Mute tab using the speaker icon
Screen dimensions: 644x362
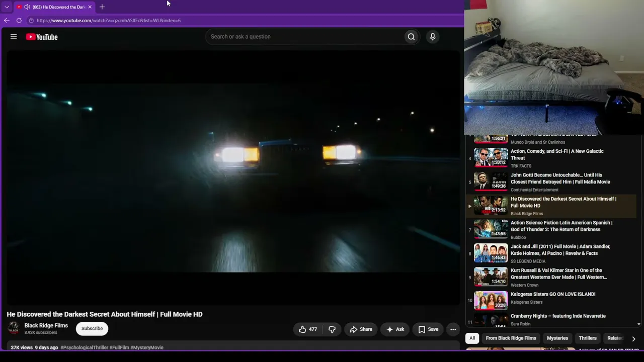[27, 7]
